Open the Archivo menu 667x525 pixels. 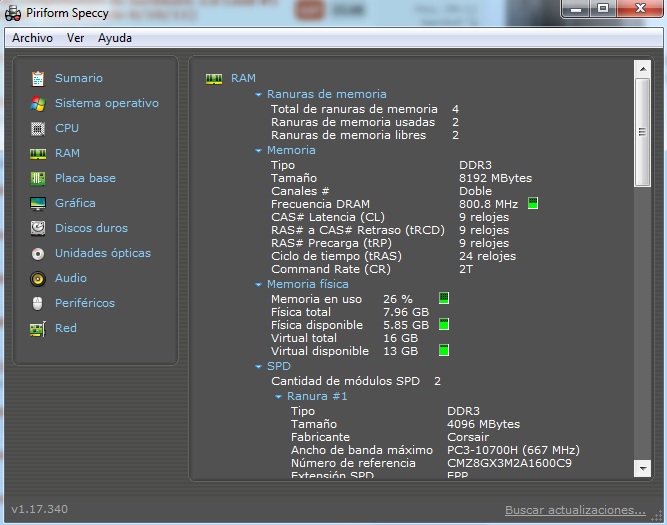(32, 38)
